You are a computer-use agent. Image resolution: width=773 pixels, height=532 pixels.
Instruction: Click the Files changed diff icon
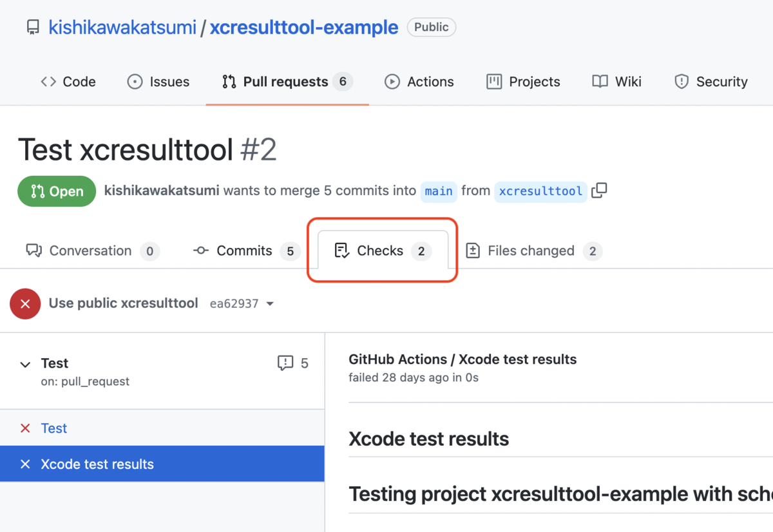473,251
